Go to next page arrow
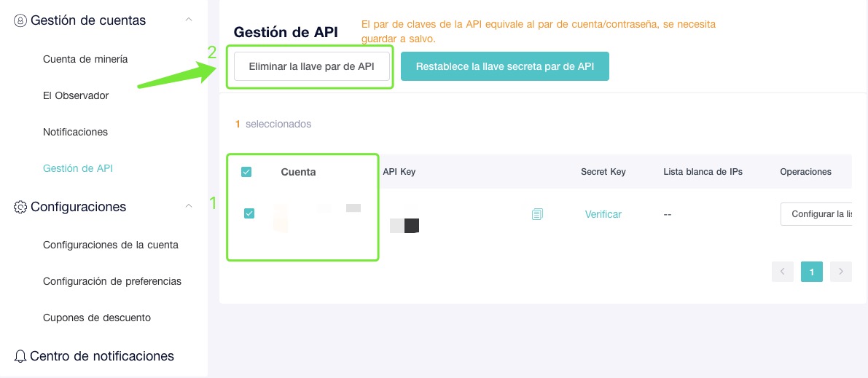 tap(841, 272)
